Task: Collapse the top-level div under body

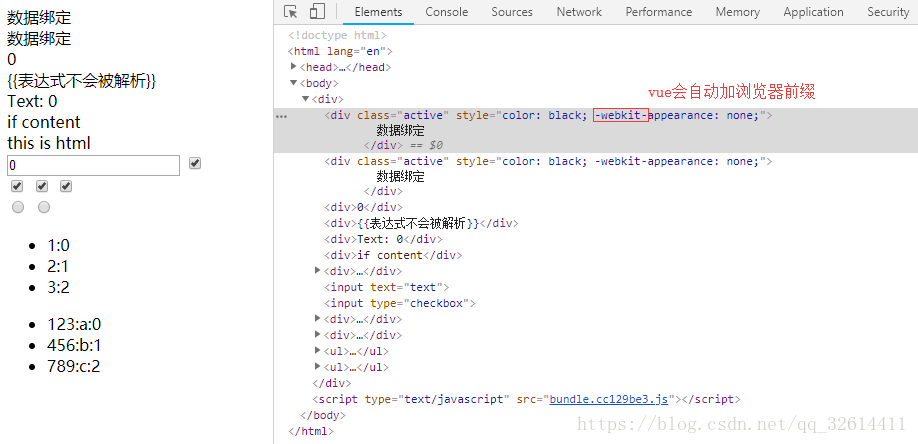Action: 306,99
